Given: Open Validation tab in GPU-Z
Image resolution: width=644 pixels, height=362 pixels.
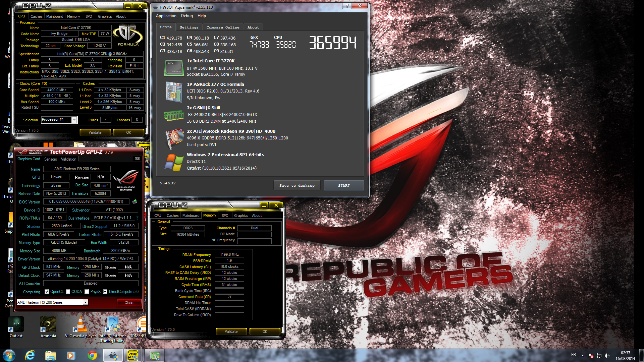Looking at the screenshot, I should (x=68, y=159).
